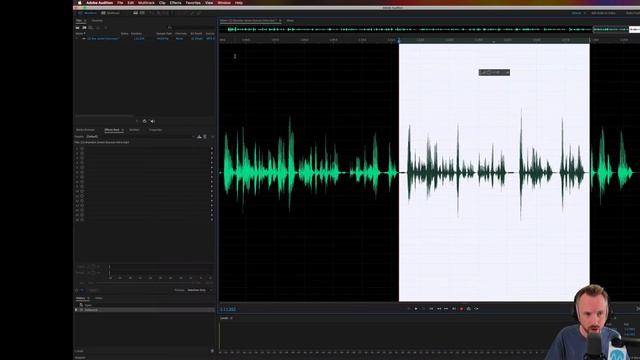The image size is (640, 360).
Task: Open the Favorites menu
Action: (x=193, y=2)
